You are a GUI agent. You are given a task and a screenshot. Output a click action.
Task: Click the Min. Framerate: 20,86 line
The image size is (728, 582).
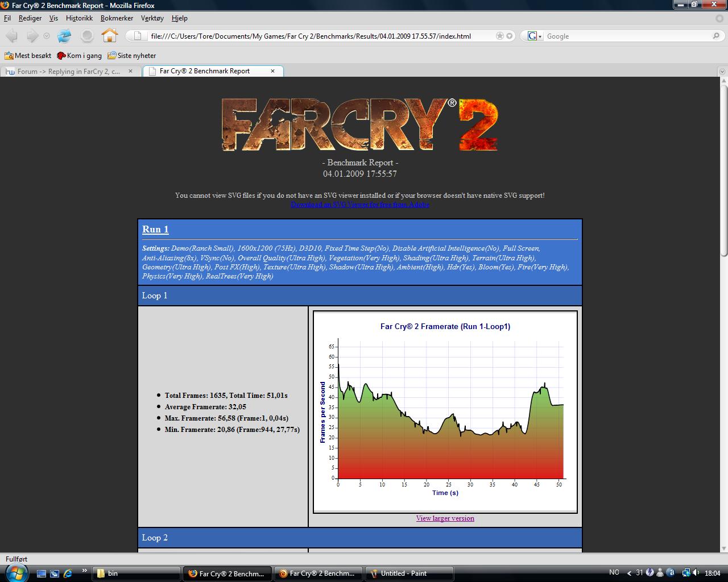[x=232, y=430]
